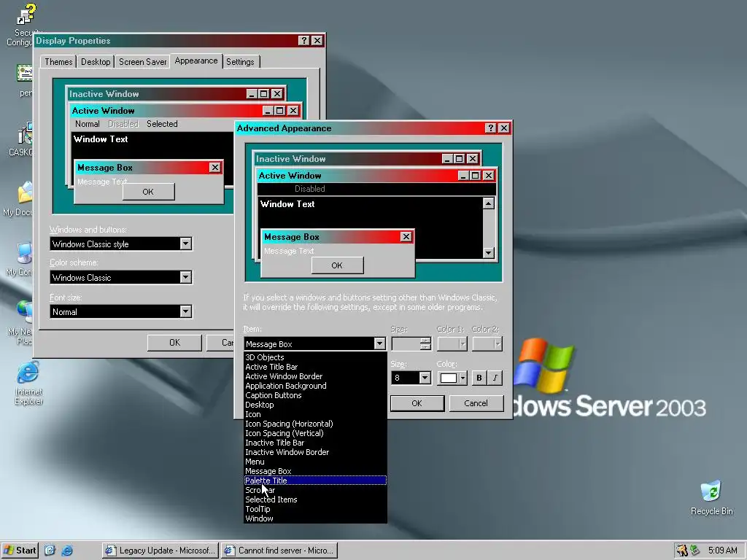747x560 pixels.
Task: Click Cannot find server taskbar button
Action: pos(279,551)
